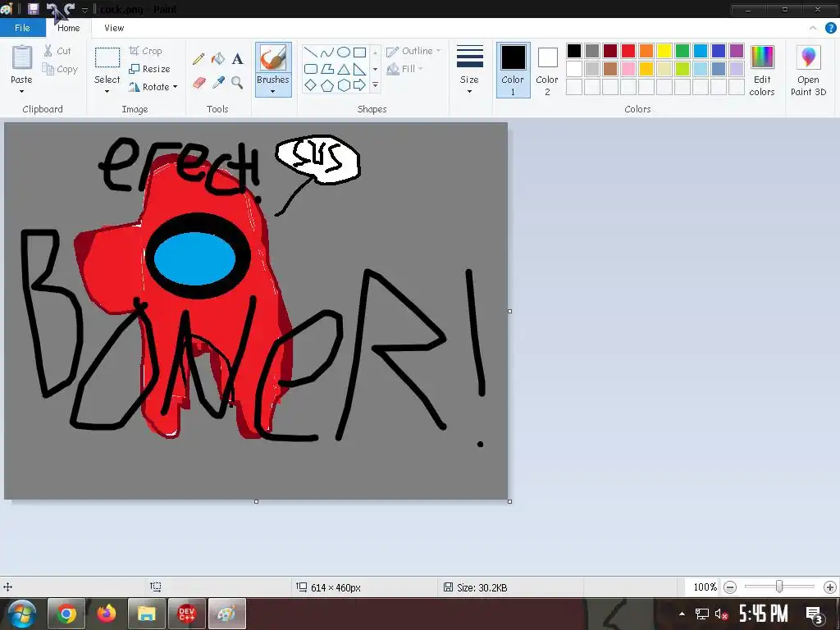Switch to the Home tab

69,28
